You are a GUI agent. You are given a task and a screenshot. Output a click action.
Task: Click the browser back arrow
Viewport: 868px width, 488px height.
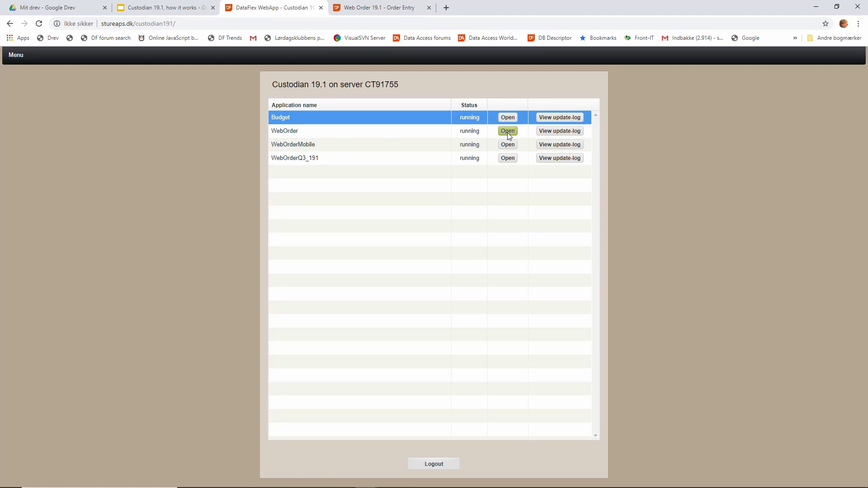tap(10, 23)
